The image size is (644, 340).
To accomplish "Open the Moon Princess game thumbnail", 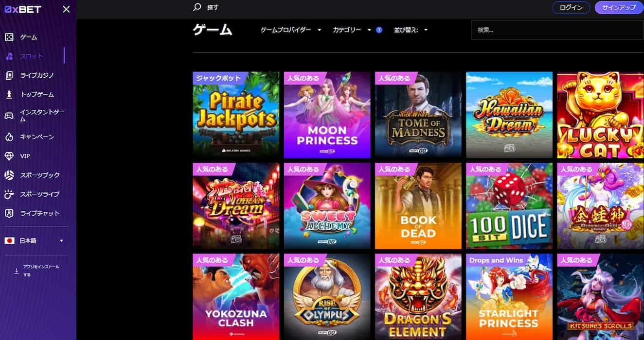I will (x=327, y=115).
